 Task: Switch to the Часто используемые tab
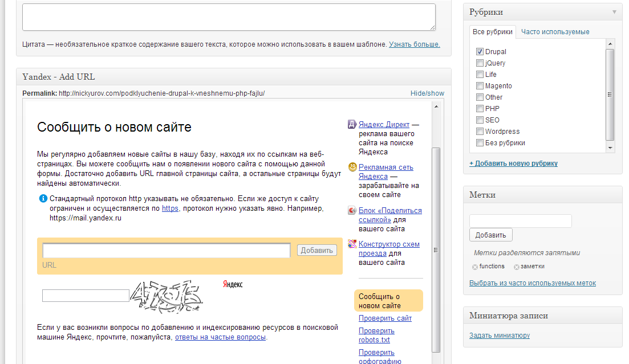pyautogui.click(x=555, y=32)
